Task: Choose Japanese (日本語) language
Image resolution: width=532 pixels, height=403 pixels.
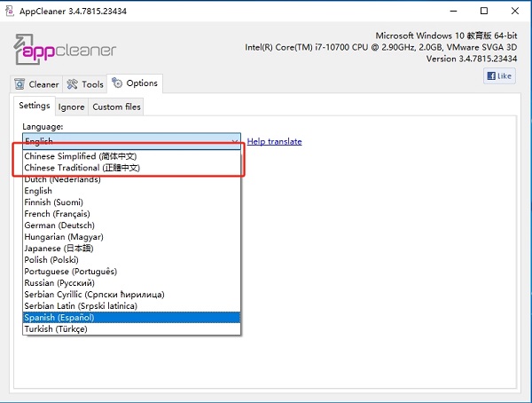Action: (x=132, y=249)
